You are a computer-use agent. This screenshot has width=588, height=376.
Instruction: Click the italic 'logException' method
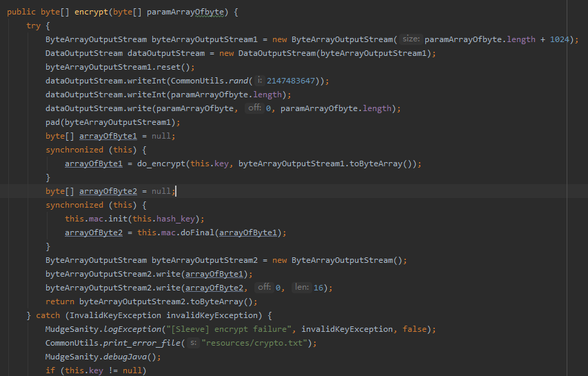[x=132, y=330]
